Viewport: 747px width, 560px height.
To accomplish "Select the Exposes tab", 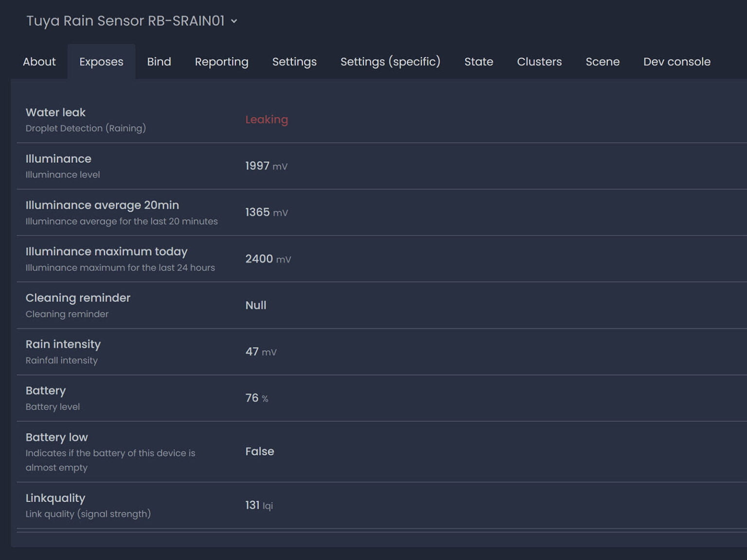I will (101, 62).
